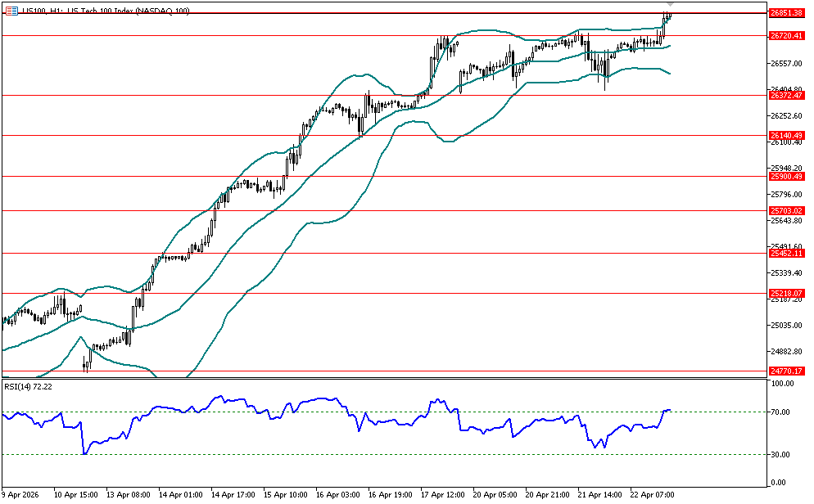Screen dimensions: 814x504
Task: Select the 26851.38 price level label
Action: [785, 13]
